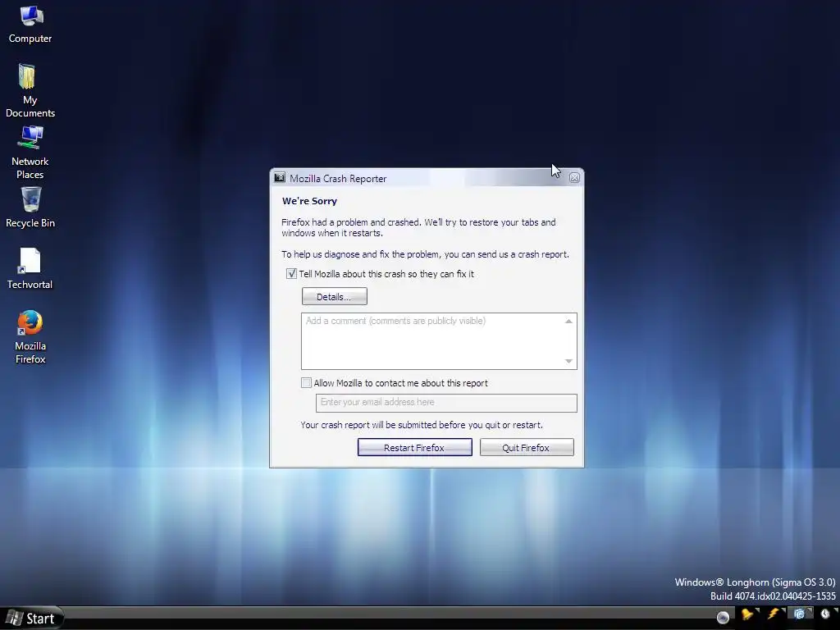Click Restart Firefox button

[414, 447]
